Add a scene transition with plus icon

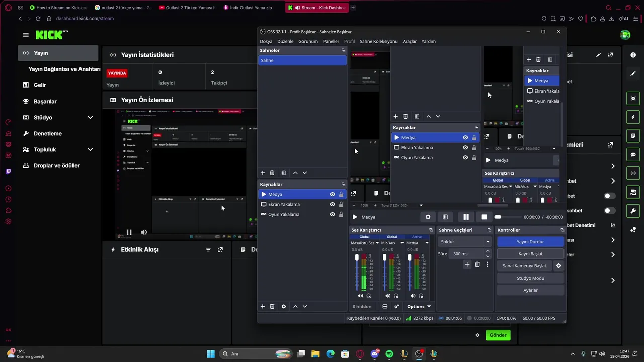[467, 264]
